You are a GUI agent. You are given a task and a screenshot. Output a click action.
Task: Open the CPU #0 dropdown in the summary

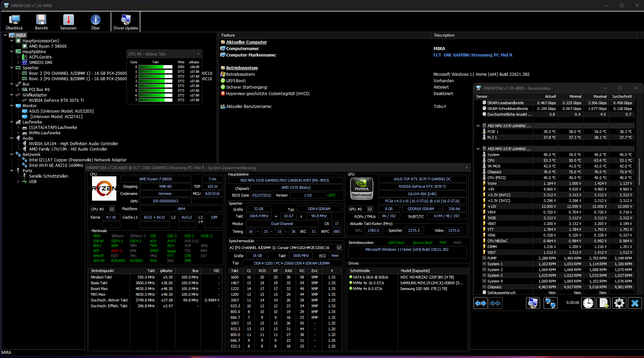tap(112, 209)
